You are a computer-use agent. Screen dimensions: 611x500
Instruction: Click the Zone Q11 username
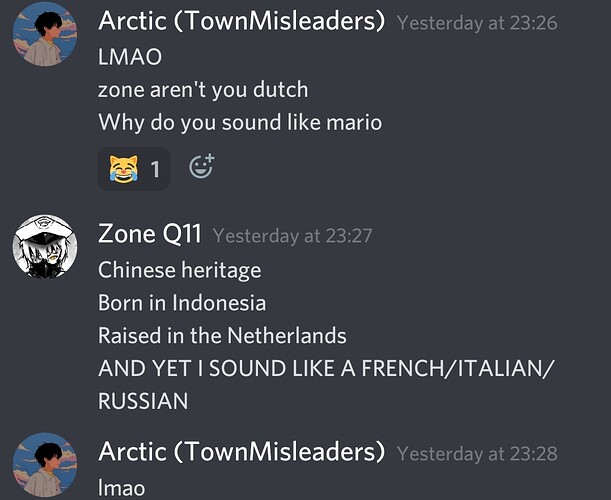150,234
